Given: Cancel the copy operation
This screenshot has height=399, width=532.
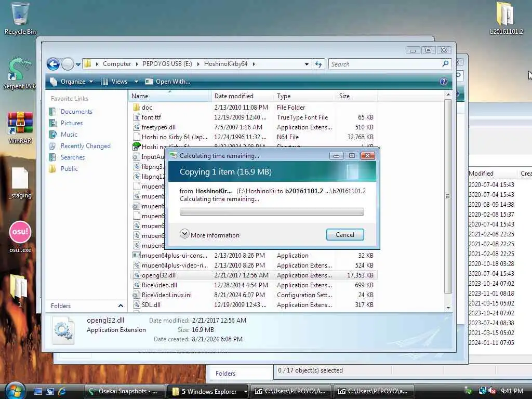Looking at the screenshot, I should [345, 234].
